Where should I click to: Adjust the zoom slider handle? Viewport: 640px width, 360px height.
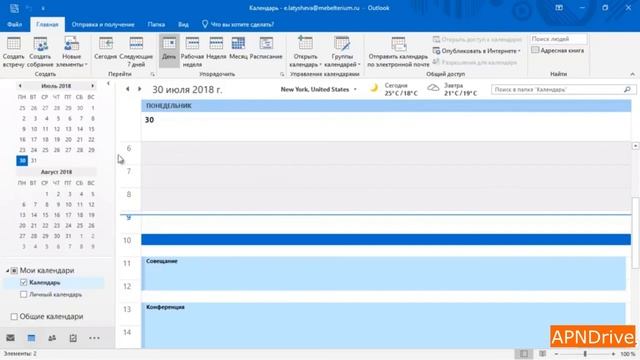pyautogui.click(x=585, y=354)
